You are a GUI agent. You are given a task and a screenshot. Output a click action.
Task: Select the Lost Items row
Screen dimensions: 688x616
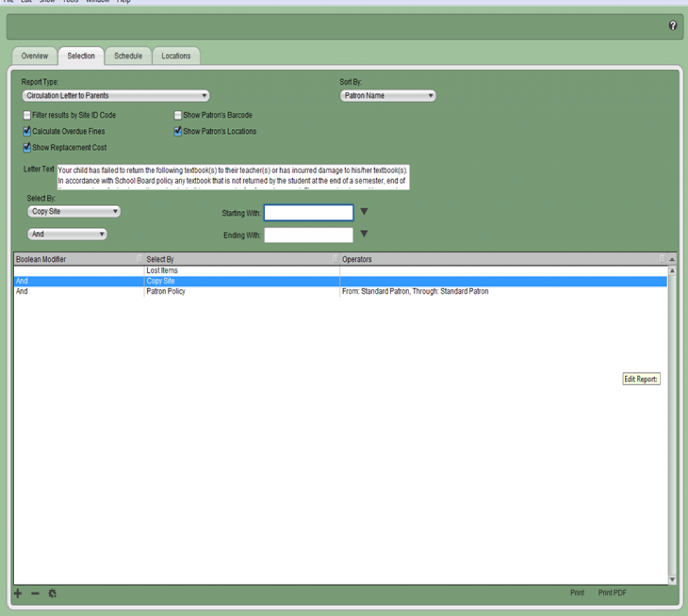point(341,271)
